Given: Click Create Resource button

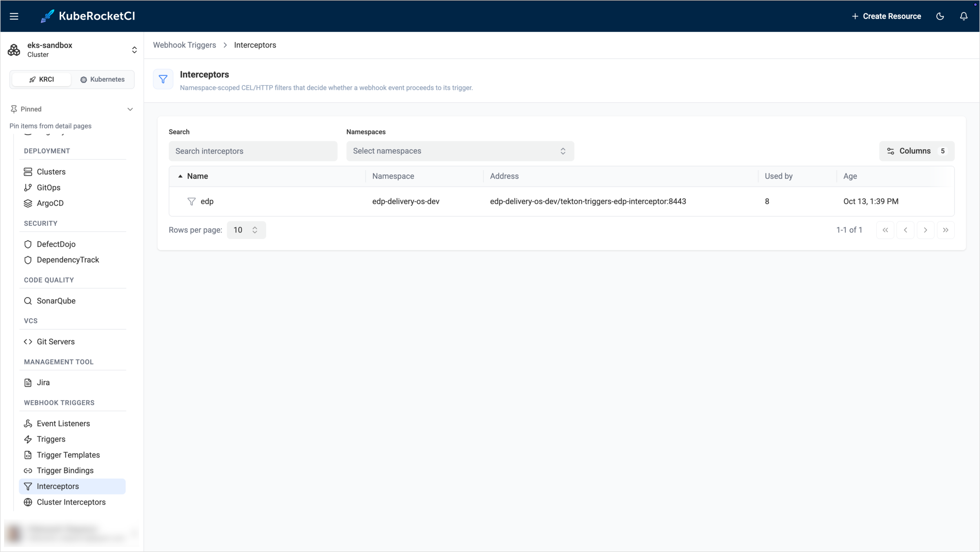Looking at the screenshot, I should 886,16.
